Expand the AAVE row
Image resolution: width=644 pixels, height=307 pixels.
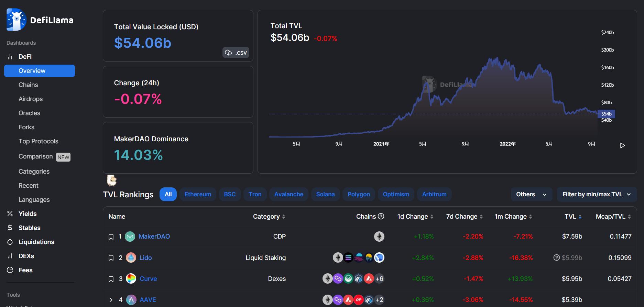111,300
